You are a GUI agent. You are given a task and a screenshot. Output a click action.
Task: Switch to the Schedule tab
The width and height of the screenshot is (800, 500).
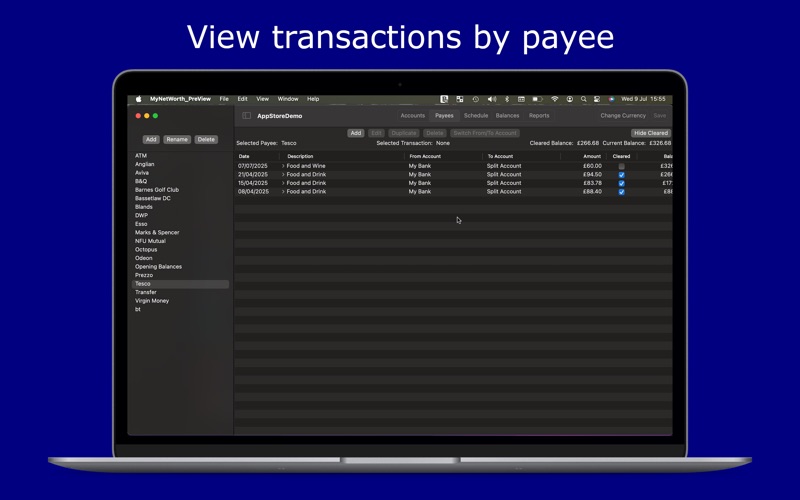pos(476,116)
